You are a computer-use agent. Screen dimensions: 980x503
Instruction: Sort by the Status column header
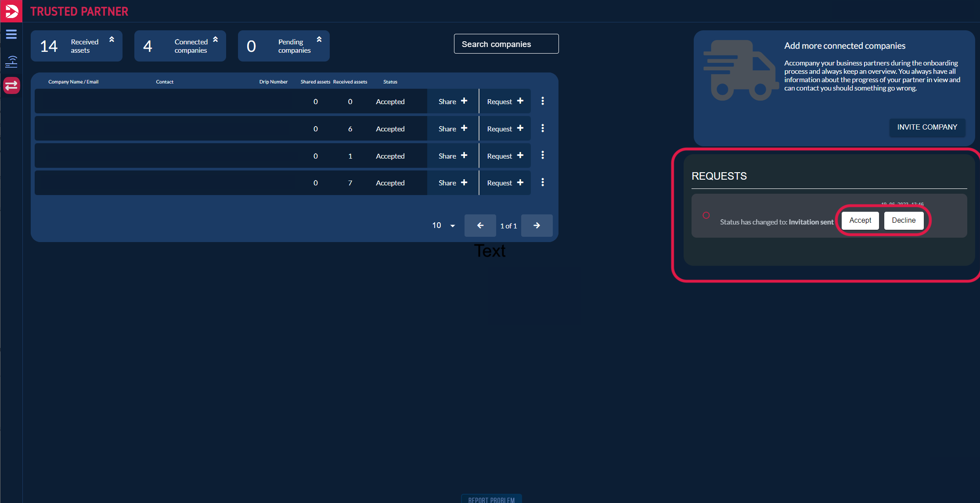point(390,82)
